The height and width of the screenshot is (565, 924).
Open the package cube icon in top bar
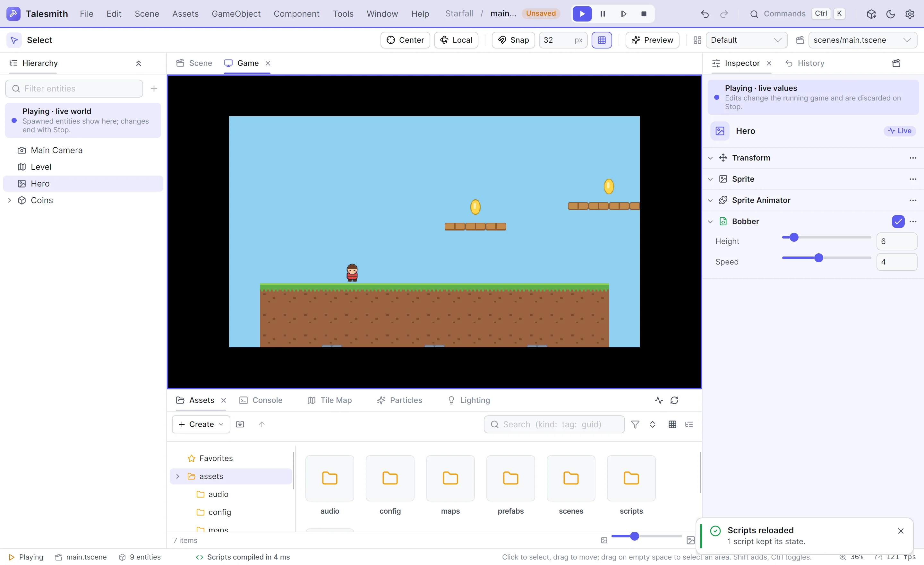[x=871, y=14]
